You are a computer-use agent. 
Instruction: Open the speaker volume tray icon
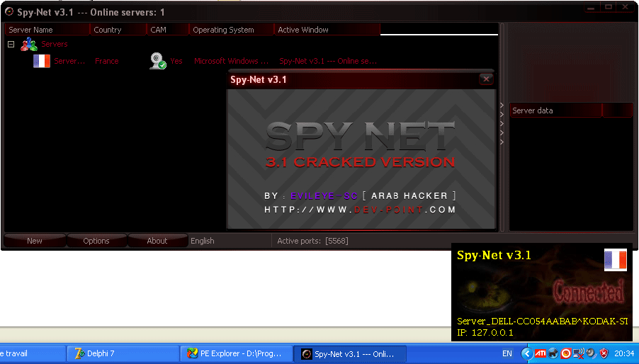tap(591, 353)
